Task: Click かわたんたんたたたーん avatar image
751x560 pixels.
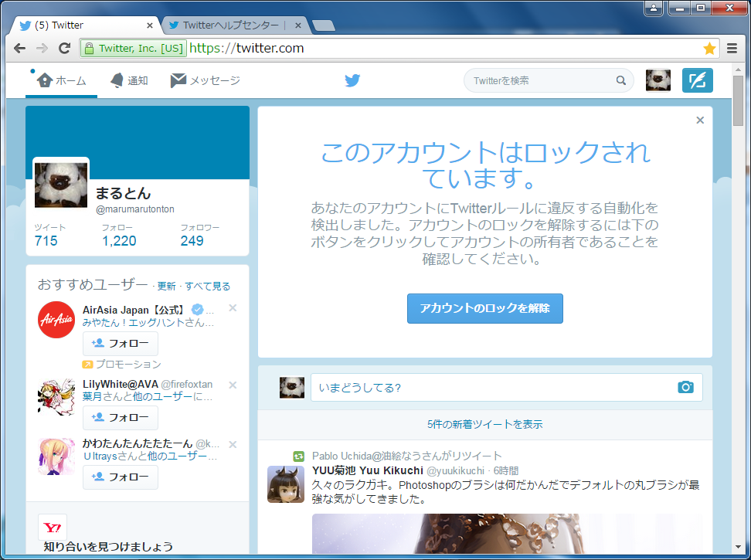Action: pyautogui.click(x=56, y=456)
